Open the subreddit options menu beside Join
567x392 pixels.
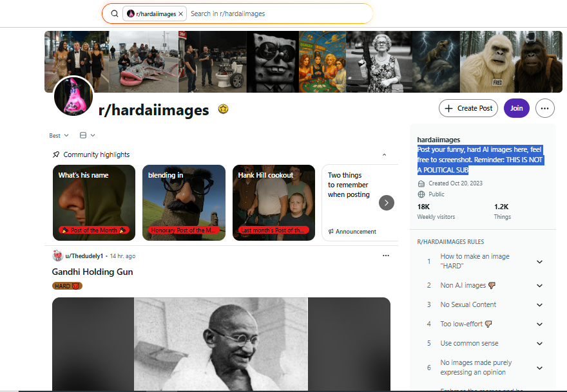click(x=545, y=108)
